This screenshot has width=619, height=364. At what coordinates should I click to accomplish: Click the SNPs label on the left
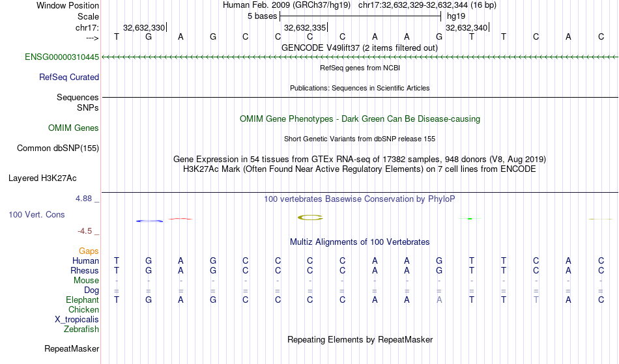click(88, 107)
